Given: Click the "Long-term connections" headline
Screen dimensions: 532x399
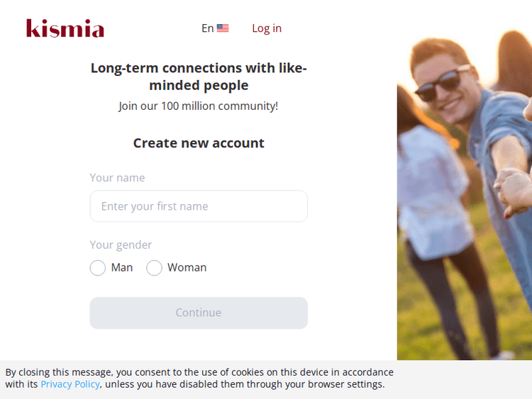Looking at the screenshot, I should [x=199, y=77].
